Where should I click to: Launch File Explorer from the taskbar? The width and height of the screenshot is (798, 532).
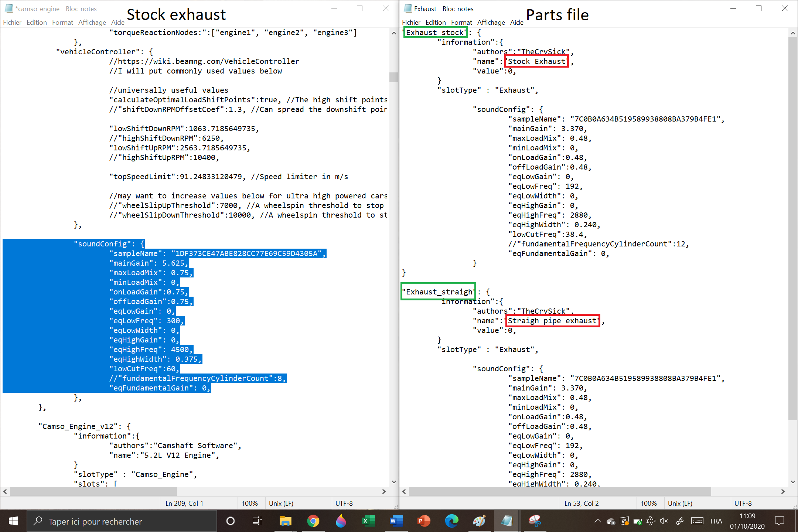(x=285, y=521)
